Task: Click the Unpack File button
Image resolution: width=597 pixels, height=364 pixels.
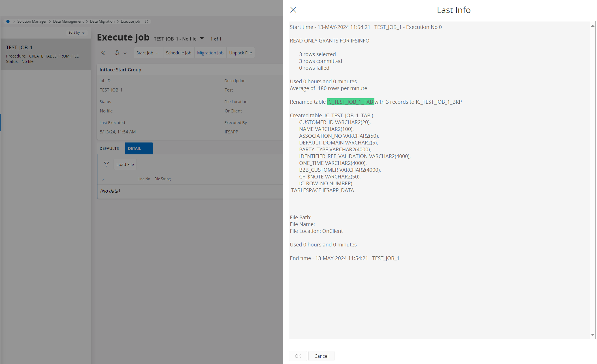Action: (x=240, y=53)
